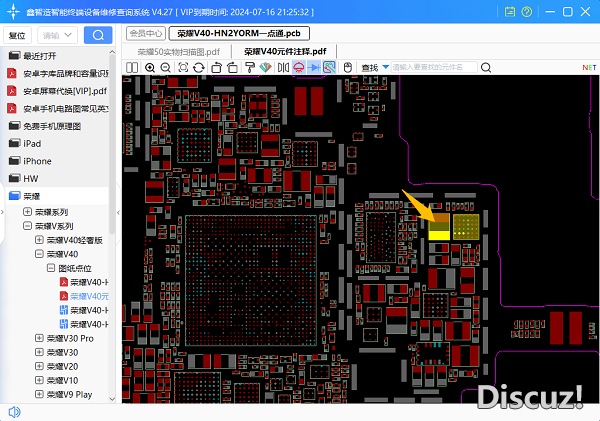
Task: Toggle the diode mode icon
Action: 314,68
